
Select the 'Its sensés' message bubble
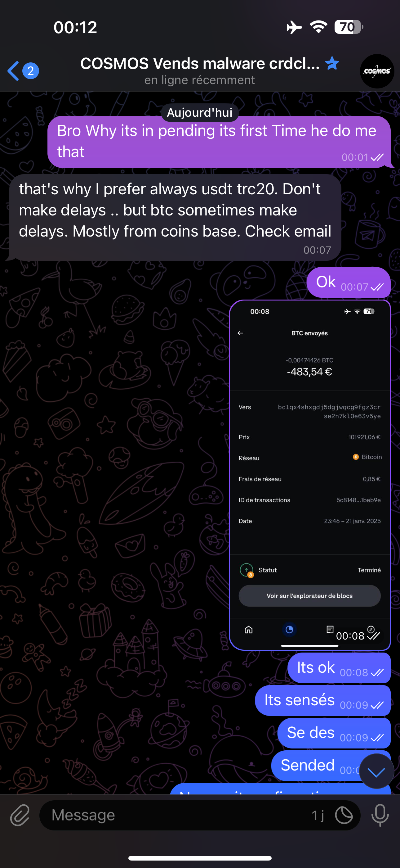point(322,701)
